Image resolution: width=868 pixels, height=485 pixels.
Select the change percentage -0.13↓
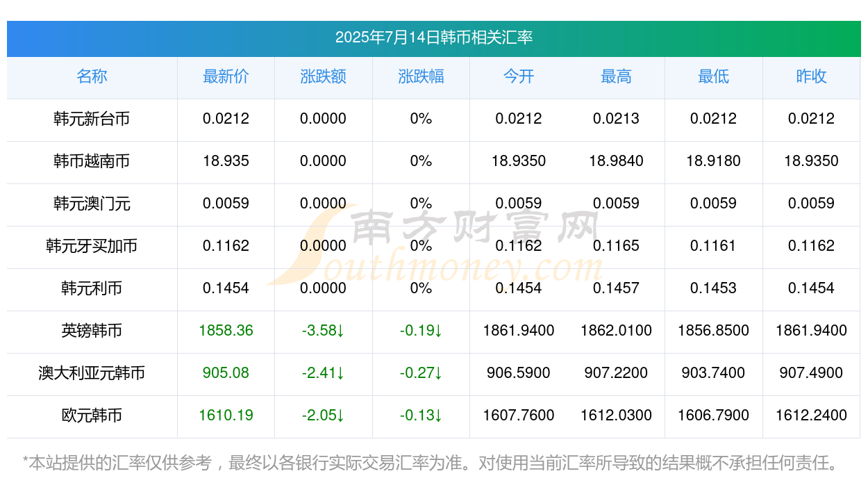(421, 416)
